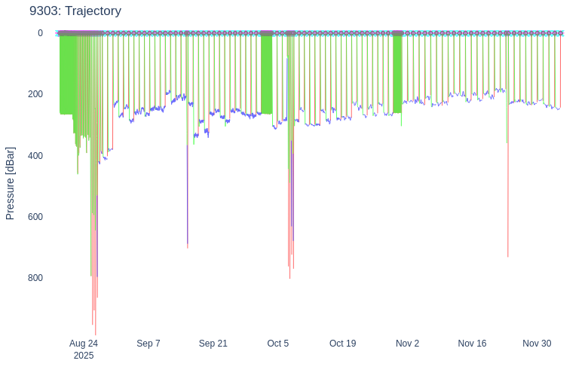Click the '0' pressure tick label
The width and height of the screenshot is (588, 388).
point(40,33)
